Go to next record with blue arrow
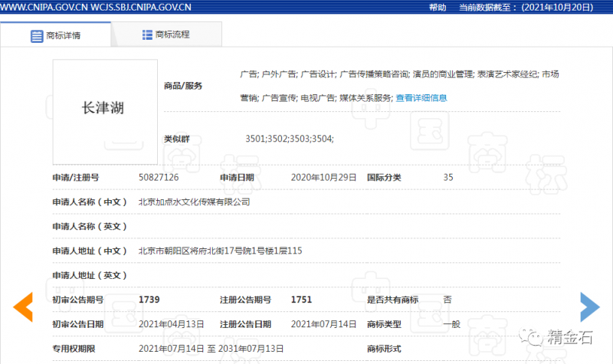Viewport: 613px width, 364px height. (590, 307)
